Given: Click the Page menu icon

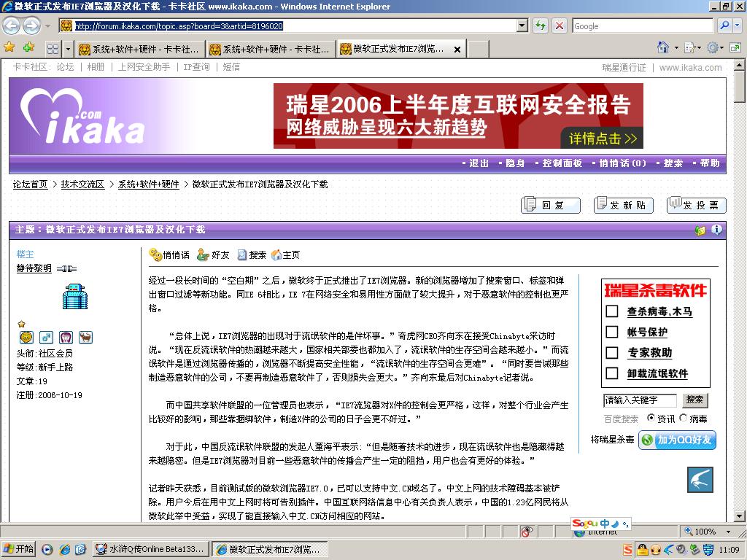Looking at the screenshot, I should (689, 47).
